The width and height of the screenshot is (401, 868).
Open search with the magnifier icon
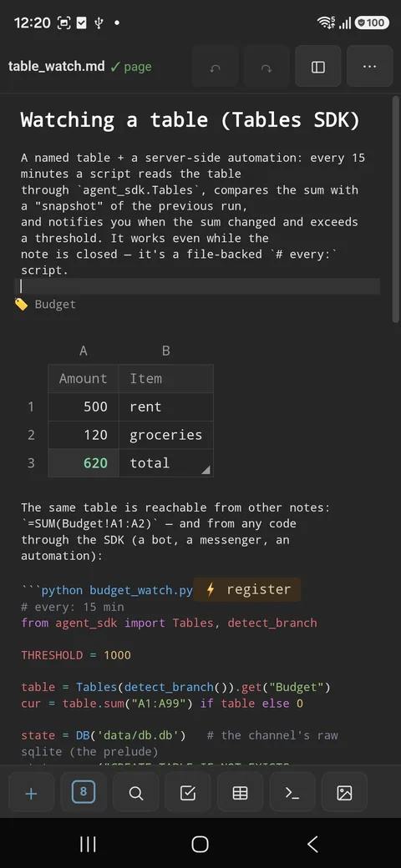tap(135, 792)
